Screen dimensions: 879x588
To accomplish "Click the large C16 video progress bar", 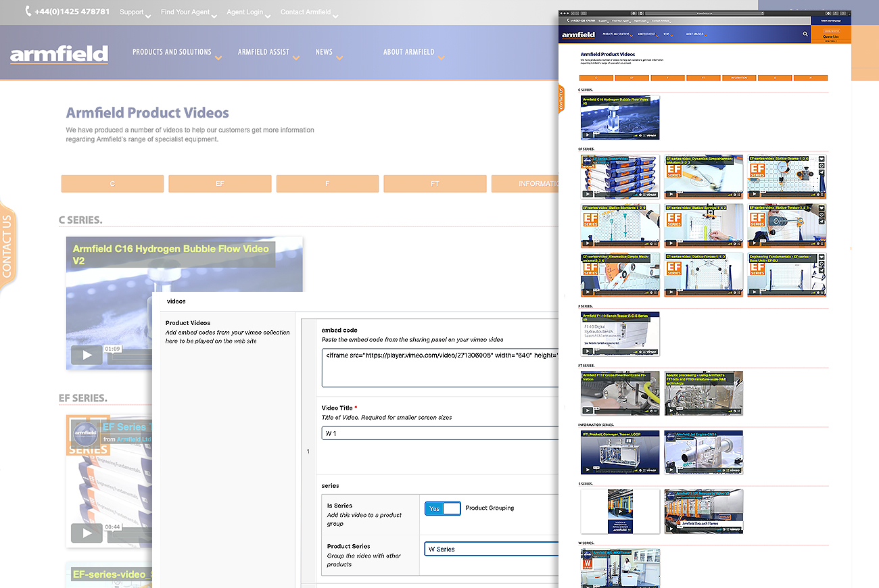I will point(130,356).
